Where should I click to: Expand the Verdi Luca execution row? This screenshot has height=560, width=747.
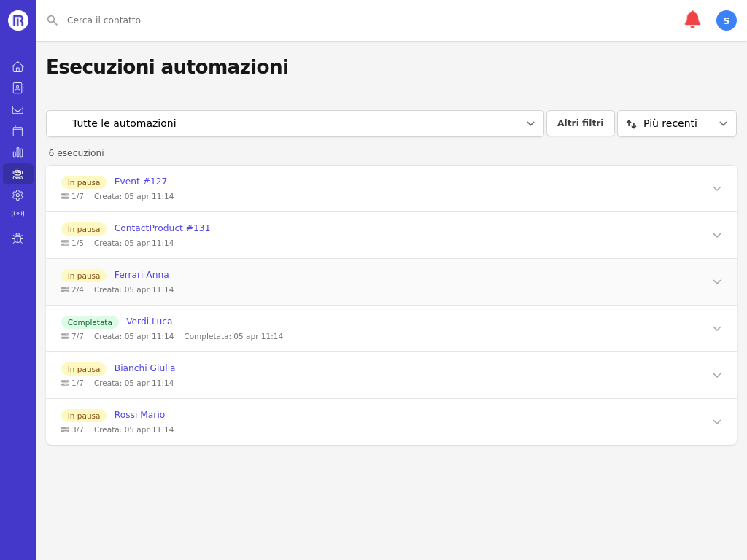pos(716,329)
